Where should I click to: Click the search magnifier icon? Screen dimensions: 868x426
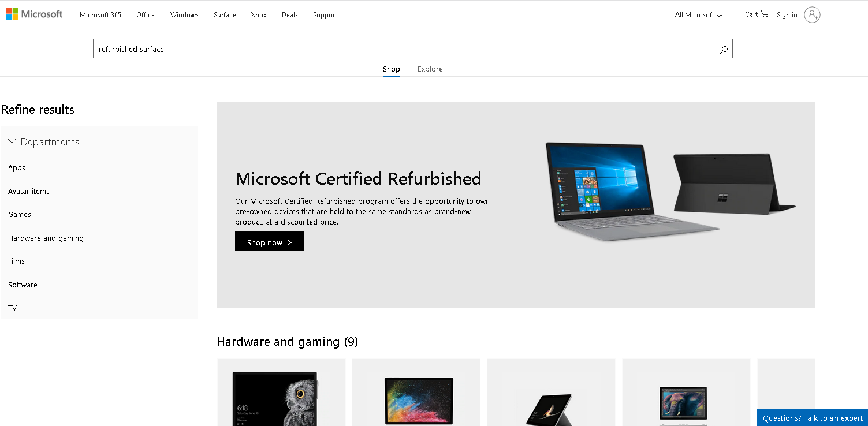click(x=723, y=50)
